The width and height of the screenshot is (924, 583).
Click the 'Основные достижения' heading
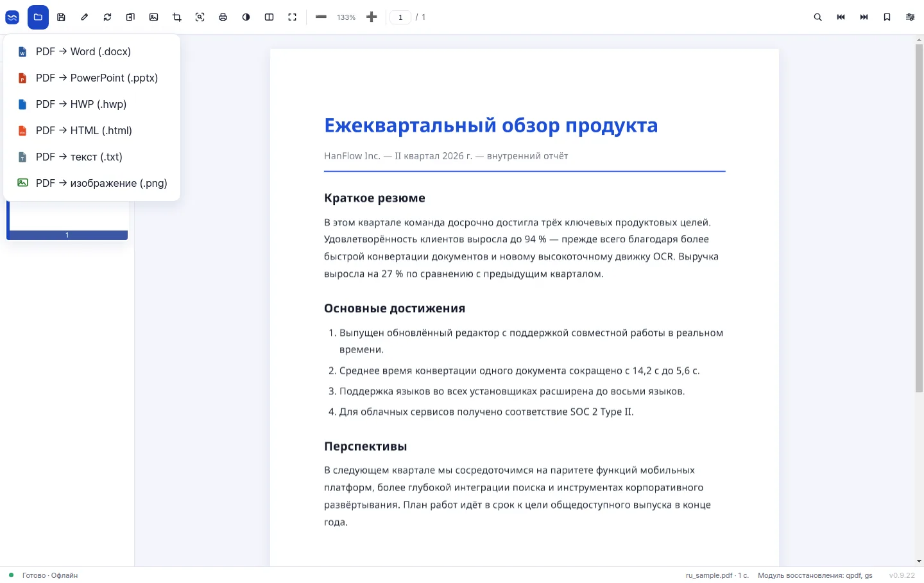[395, 308]
